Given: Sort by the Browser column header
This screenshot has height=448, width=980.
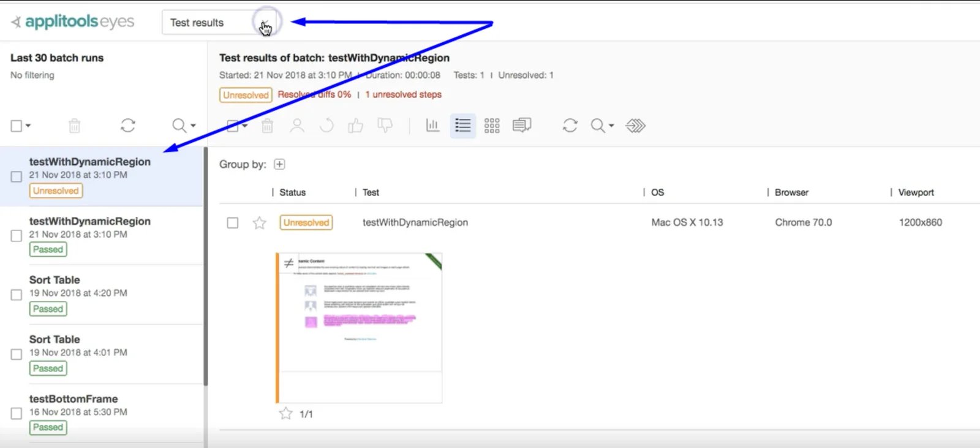Looking at the screenshot, I should click(791, 192).
